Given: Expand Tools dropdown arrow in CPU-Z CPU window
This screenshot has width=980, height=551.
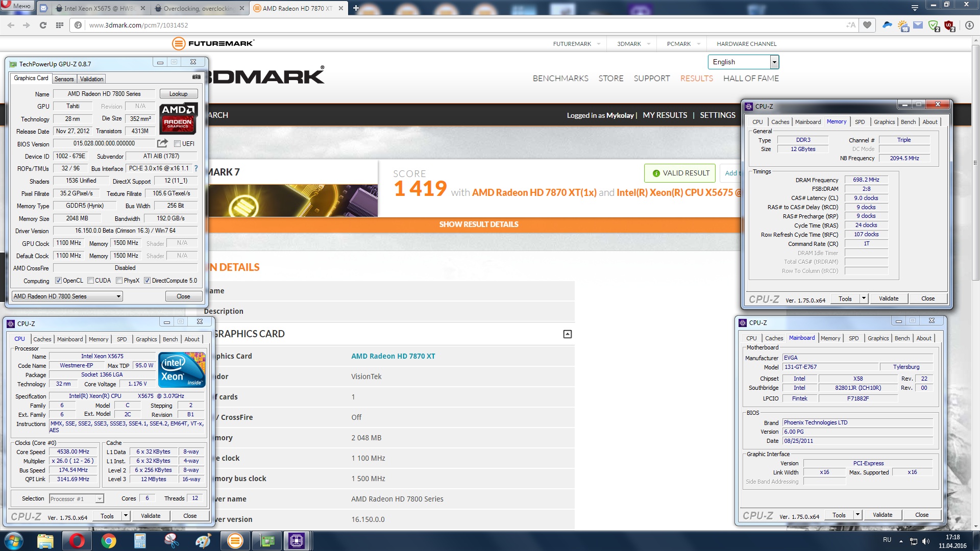Looking at the screenshot, I should (x=126, y=516).
